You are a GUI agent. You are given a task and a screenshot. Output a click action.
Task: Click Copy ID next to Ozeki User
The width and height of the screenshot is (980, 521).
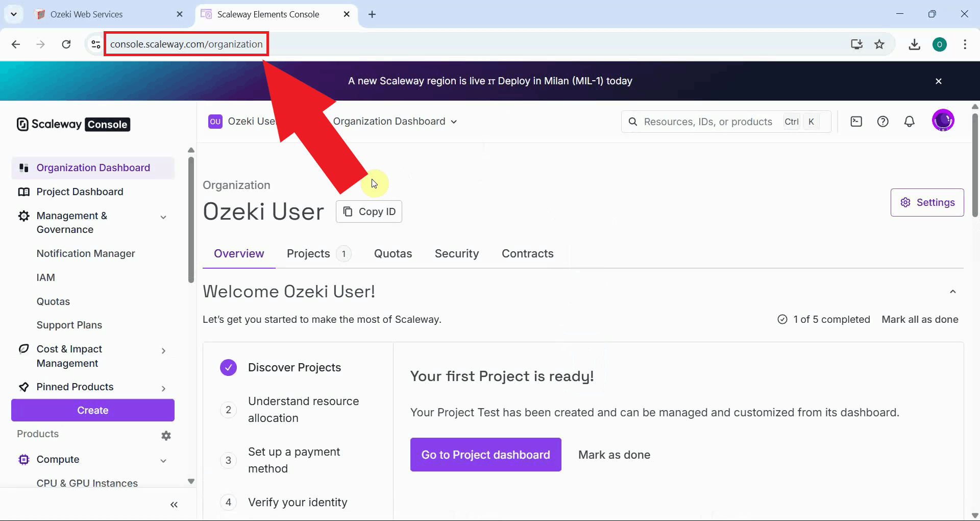coord(369,211)
